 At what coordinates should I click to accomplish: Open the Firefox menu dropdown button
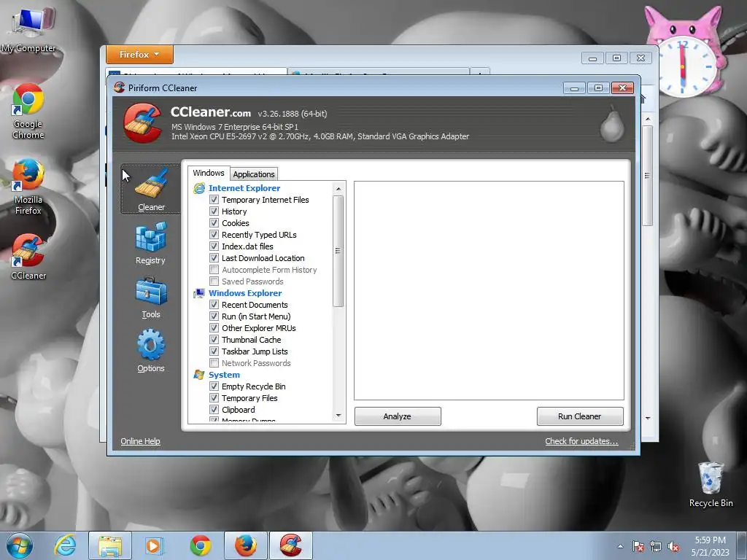click(139, 54)
